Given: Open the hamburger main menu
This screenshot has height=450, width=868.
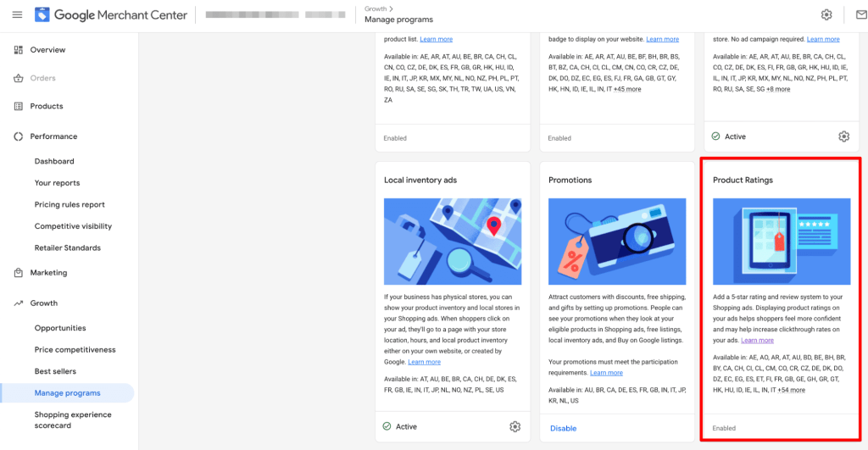Looking at the screenshot, I should 17,15.
